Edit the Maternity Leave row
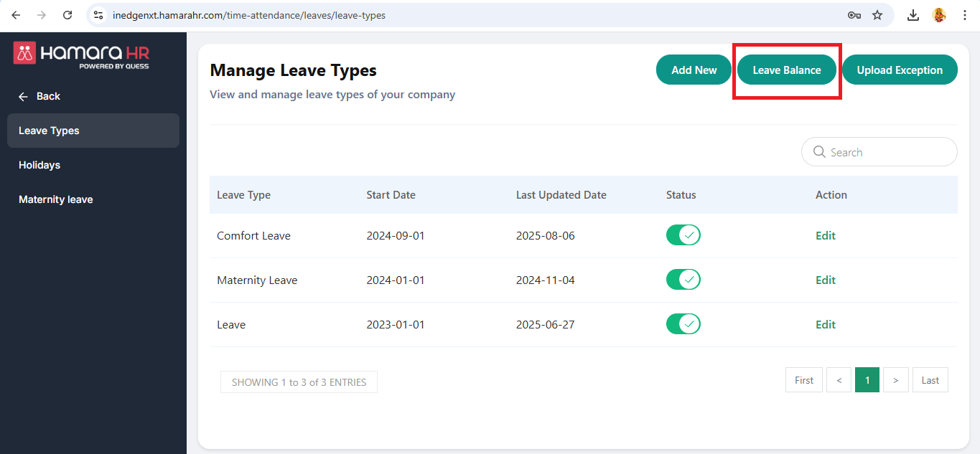The image size is (980, 454). coord(825,280)
